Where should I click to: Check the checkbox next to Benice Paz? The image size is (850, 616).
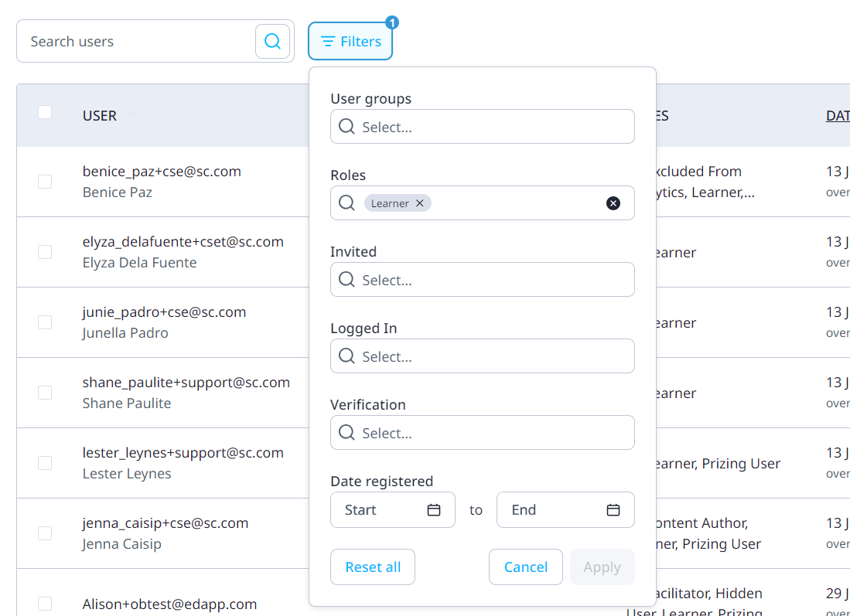pyautogui.click(x=44, y=182)
